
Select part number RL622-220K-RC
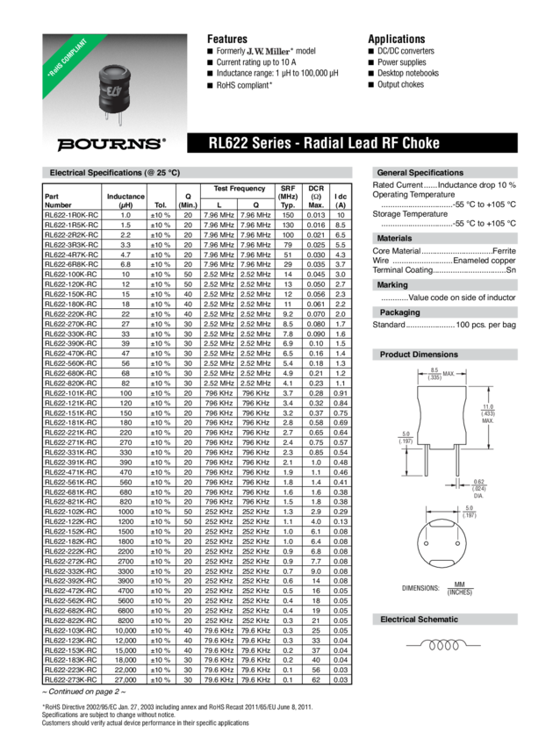[70, 314]
